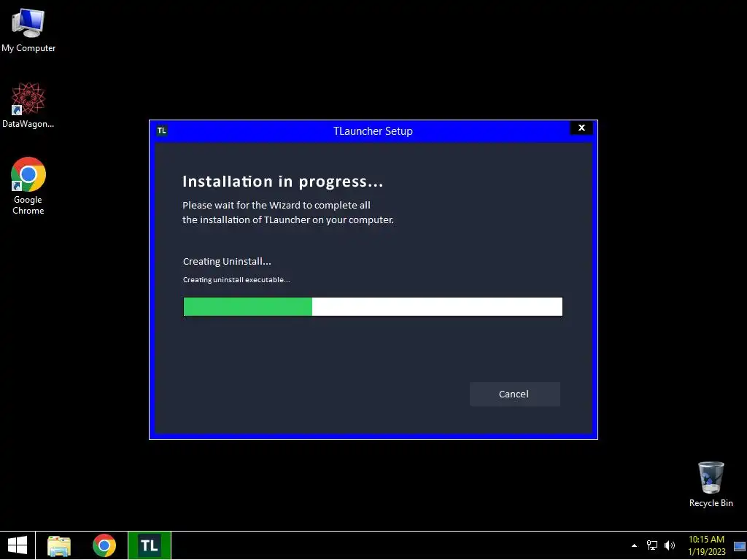
Task: Select the Google Chrome desktop shortcut
Action: 28,186
